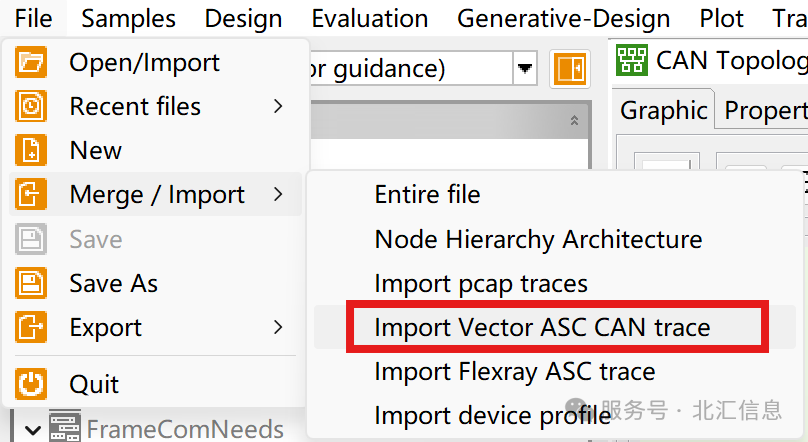Click the Export arrow icon
The image size is (808, 442).
pos(31,327)
